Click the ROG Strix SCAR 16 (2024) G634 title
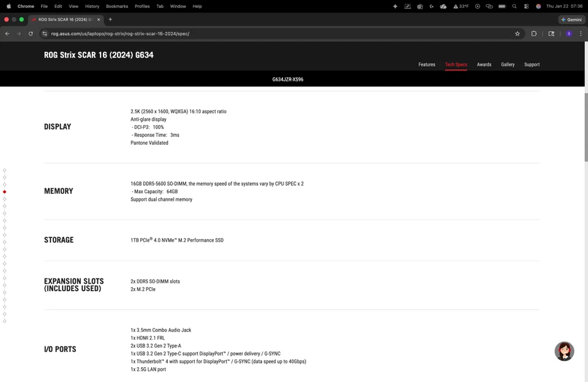The image size is (588, 382). (99, 55)
